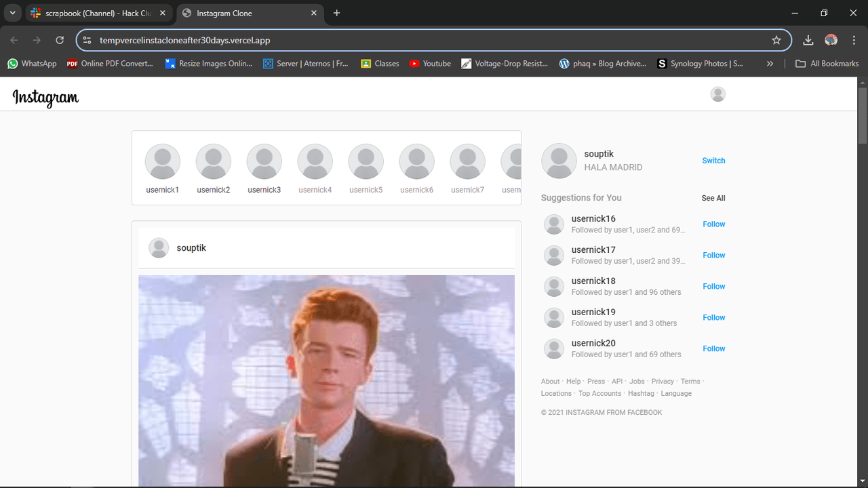Click the Instagram logo in the header
This screenshot has width=868, height=488.
[x=45, y=98]
